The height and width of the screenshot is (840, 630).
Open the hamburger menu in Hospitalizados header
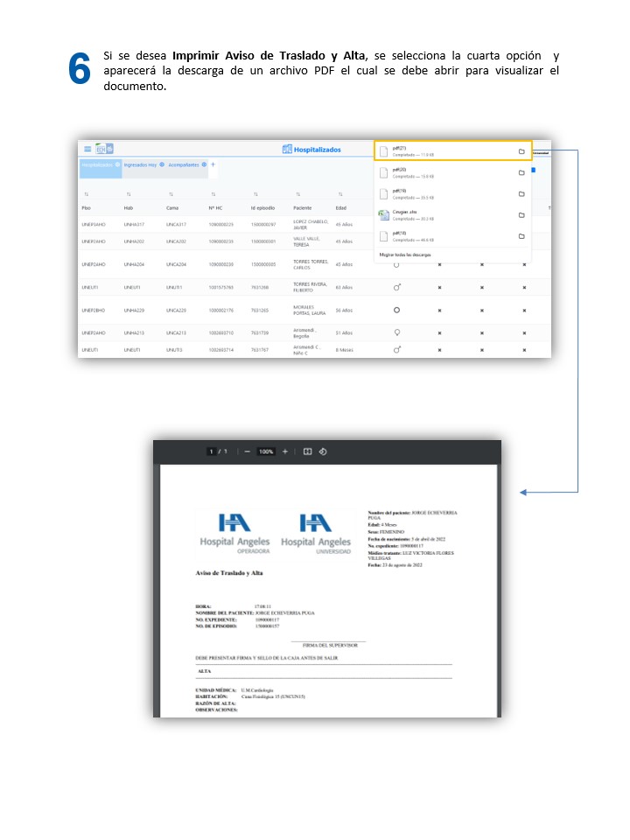[87, 149]
